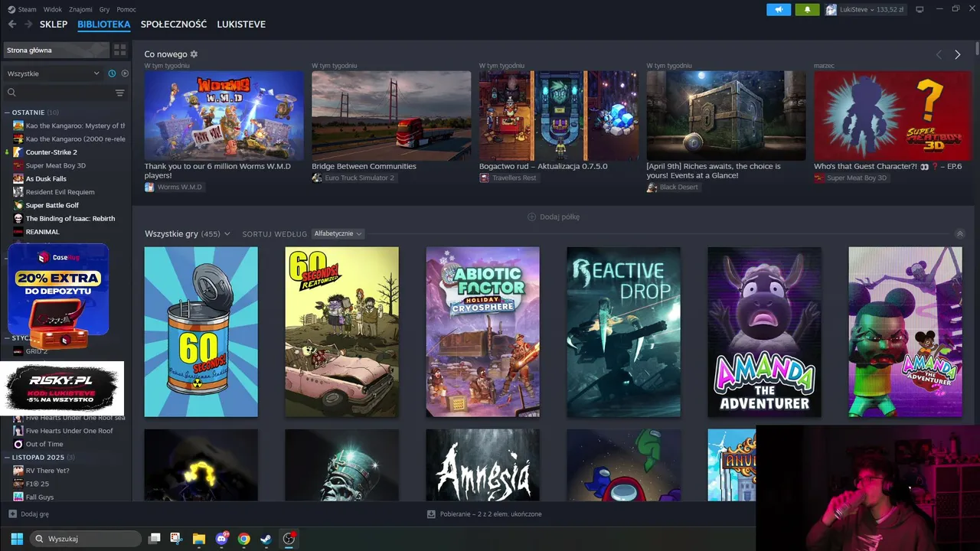Show previous What's New items arrow
The image size is (980, 551).
[939, 54]
